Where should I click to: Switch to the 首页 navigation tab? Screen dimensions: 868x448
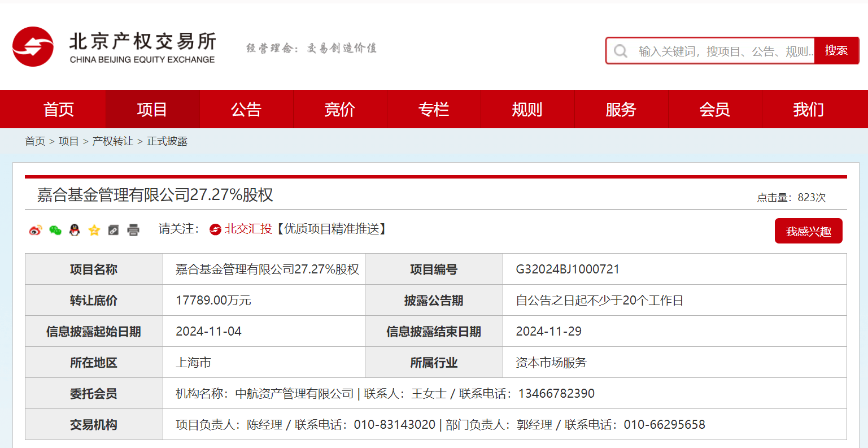[58, 109]
